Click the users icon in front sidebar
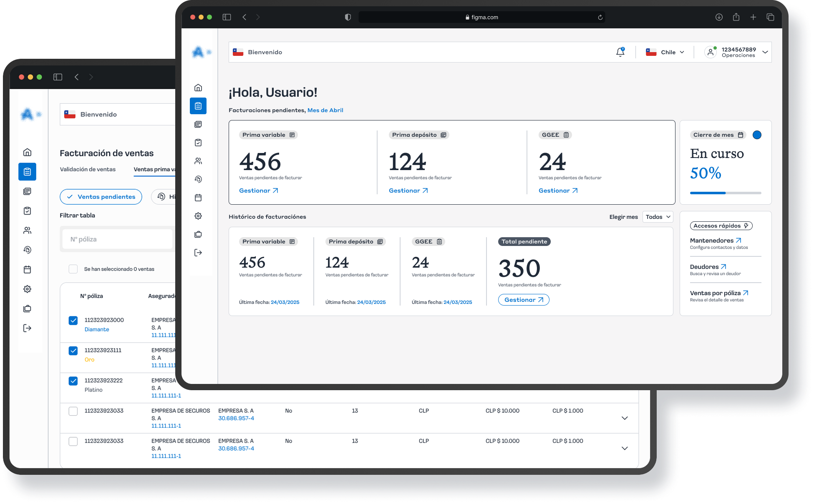This screenshot has width=814, height=504. coord(198,161)
